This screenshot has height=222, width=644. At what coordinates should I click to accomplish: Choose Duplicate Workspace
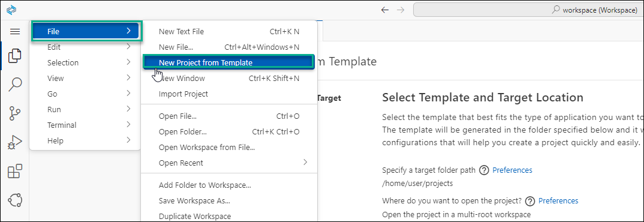coord(229,216)
